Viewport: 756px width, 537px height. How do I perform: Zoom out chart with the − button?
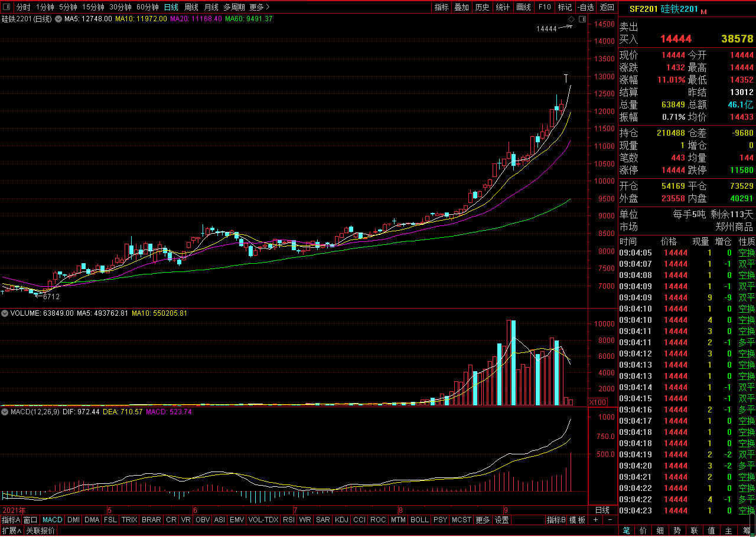[x=610, y=520]
